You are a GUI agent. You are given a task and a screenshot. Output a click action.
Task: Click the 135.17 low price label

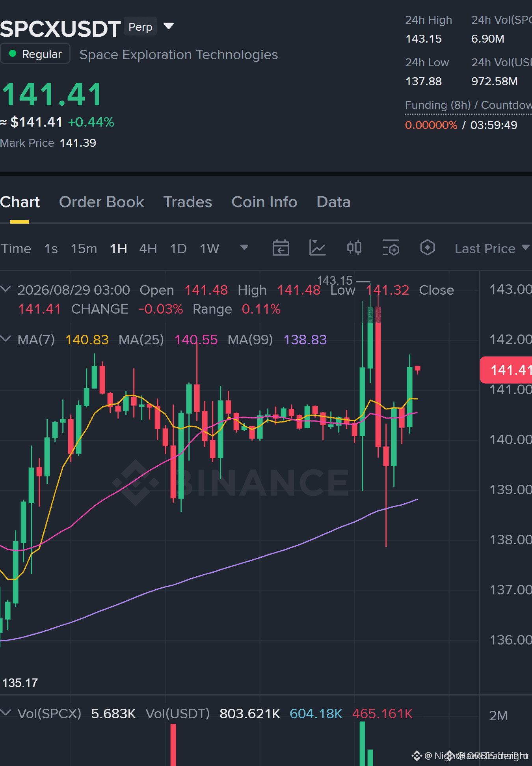pyautogui.click(x=20, y=683)
